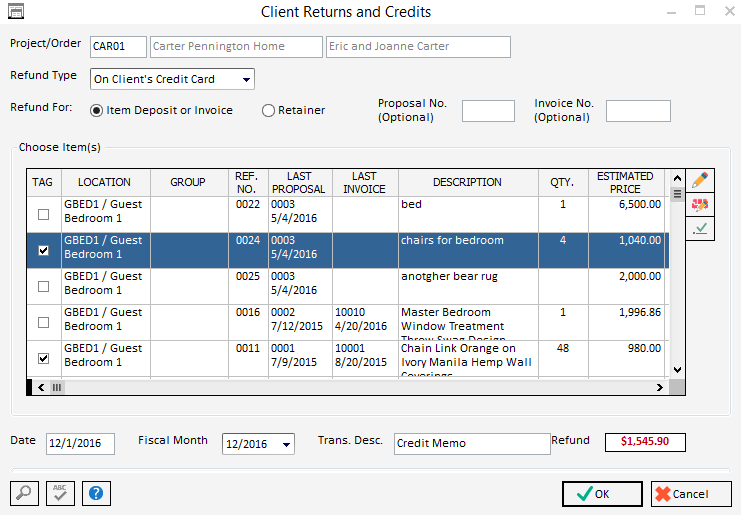The height and width of the screenshot is (515, 741).
Task: Click the pencil edit icon beside the grid
Action: coord(700,180)
